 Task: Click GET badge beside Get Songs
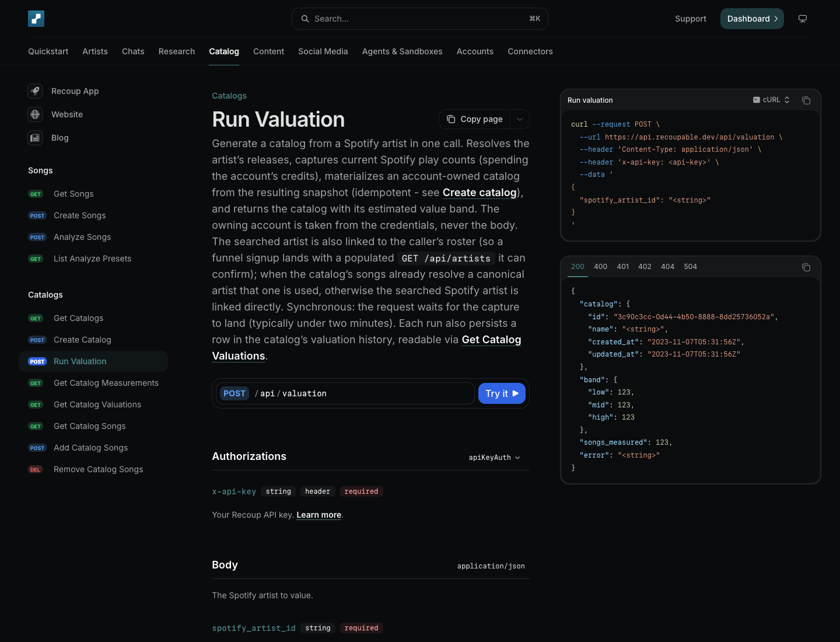(36, 194)
